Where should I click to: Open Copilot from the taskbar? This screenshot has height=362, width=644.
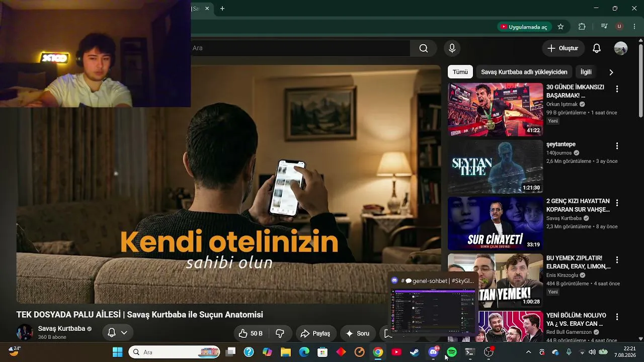point(267,352)
